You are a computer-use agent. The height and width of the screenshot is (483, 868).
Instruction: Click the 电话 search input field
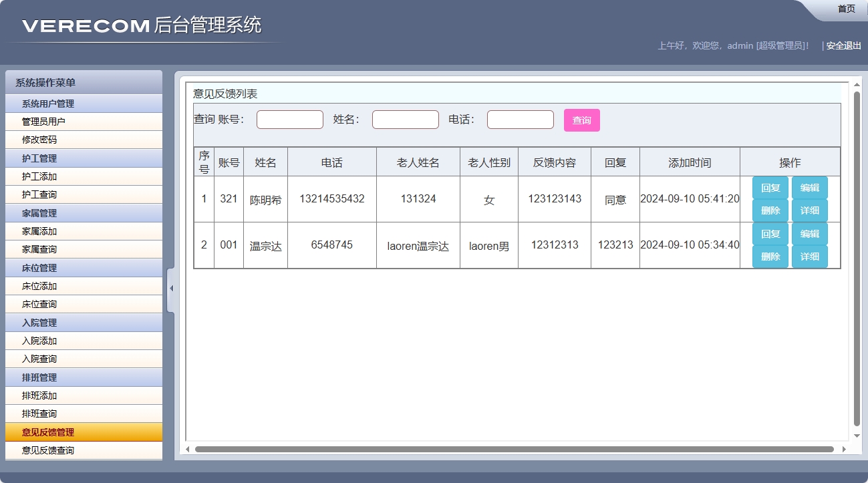[520, 120]
